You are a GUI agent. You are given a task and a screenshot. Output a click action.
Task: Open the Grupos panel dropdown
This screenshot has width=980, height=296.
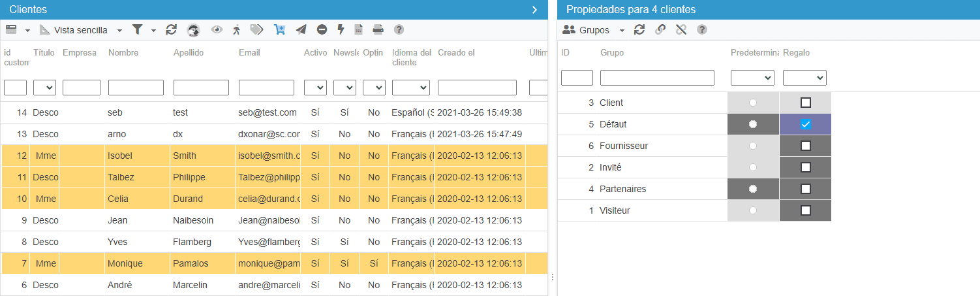593,30
